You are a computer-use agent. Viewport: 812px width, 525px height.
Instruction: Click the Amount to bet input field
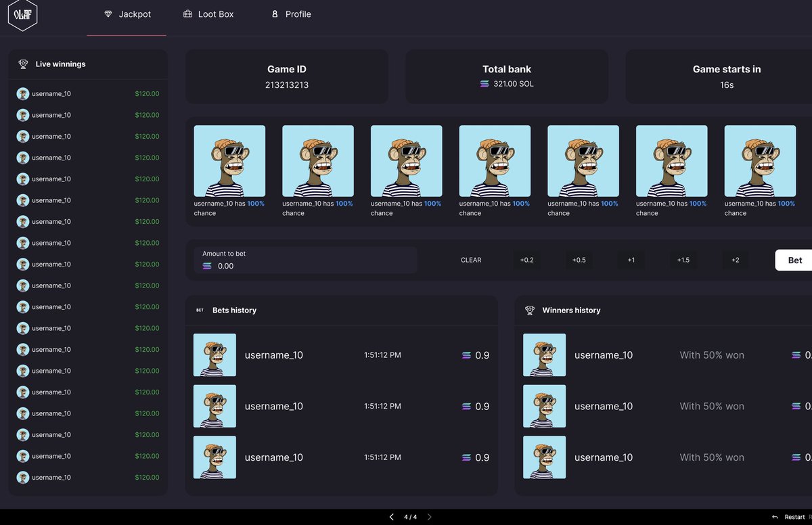[304, 260]
